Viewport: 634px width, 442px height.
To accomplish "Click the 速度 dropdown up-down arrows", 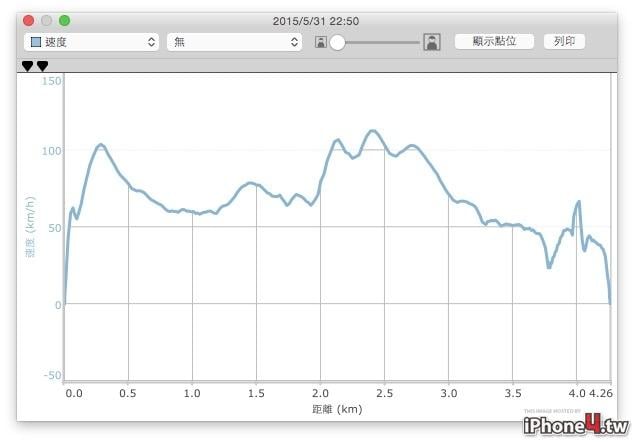I will click(151, 42).
